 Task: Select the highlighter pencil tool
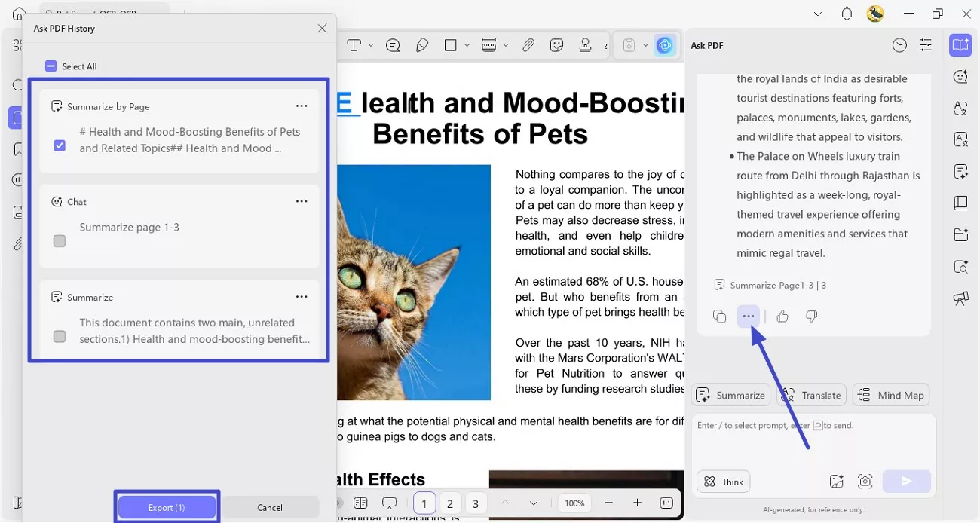[x=422, y=45]
